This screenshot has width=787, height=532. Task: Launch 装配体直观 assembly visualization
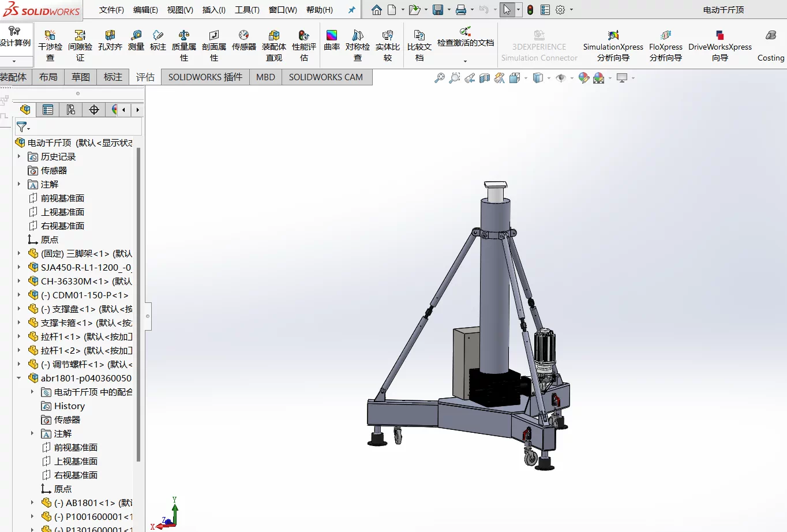tap(274, 46)
